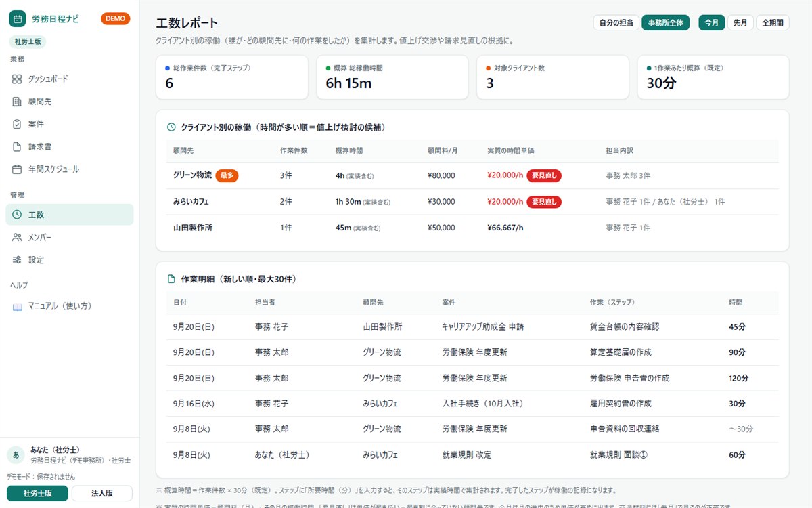The width and height of the screenshot is (812, 508).
Task: Go to the 案件 page
Action: point(70,124)
